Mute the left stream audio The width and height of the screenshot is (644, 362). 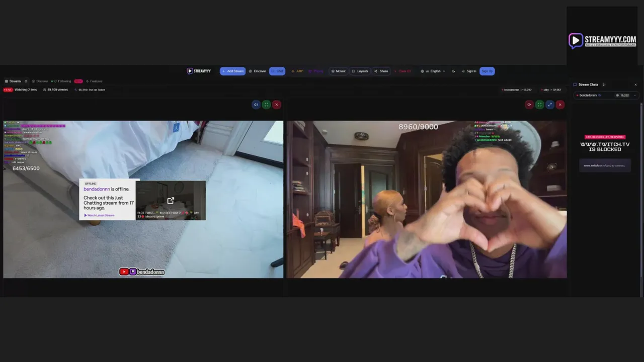[x=256, y=105]
